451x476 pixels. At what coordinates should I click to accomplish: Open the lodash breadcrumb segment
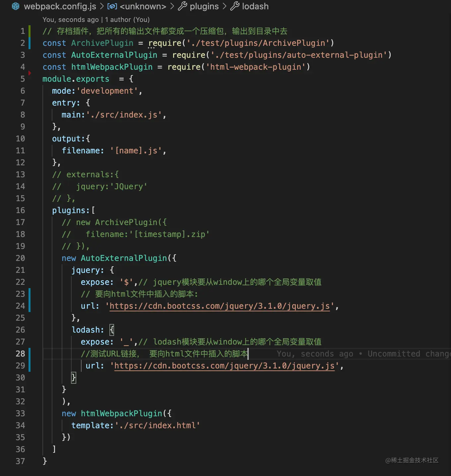255,6
